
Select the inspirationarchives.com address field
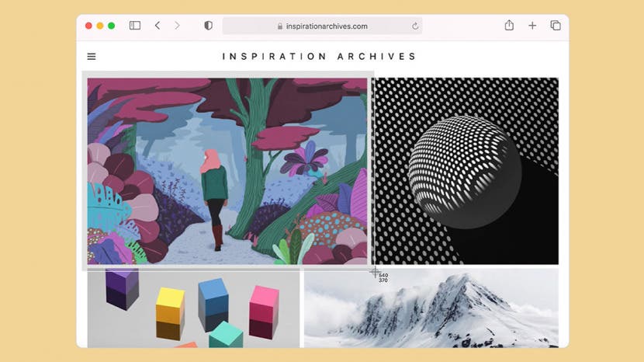pos(323,26)
